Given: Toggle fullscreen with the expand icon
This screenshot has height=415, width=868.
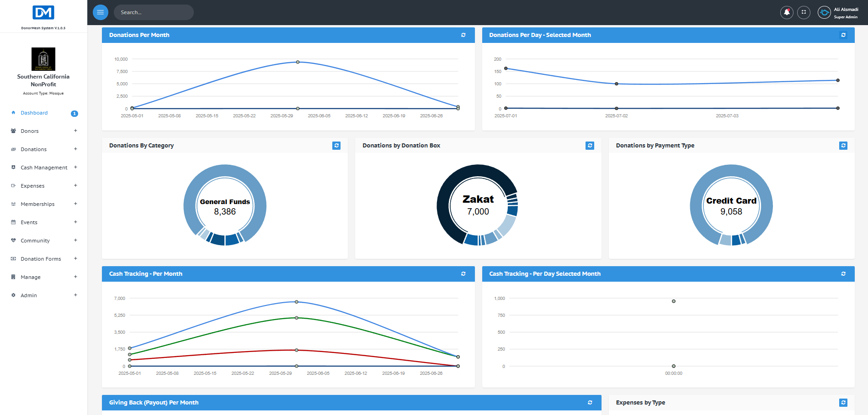Looking at the screenshot, I should tap(804, 12).
